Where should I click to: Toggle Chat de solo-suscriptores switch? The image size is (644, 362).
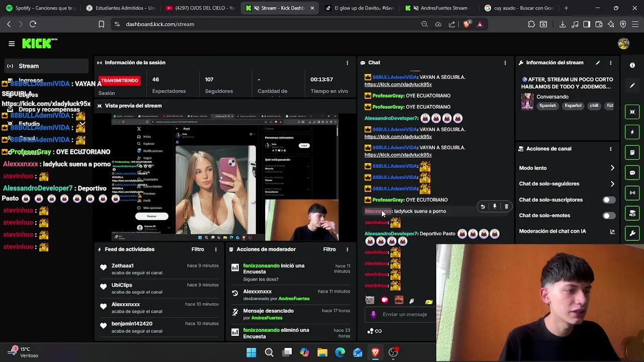608,200
